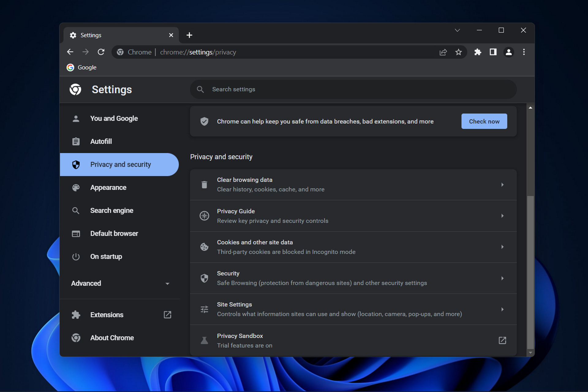The width and height of the screenshot is (588, 392).
Task: Click the Chrome logo beside Settings heading
Action: point(75,89)
